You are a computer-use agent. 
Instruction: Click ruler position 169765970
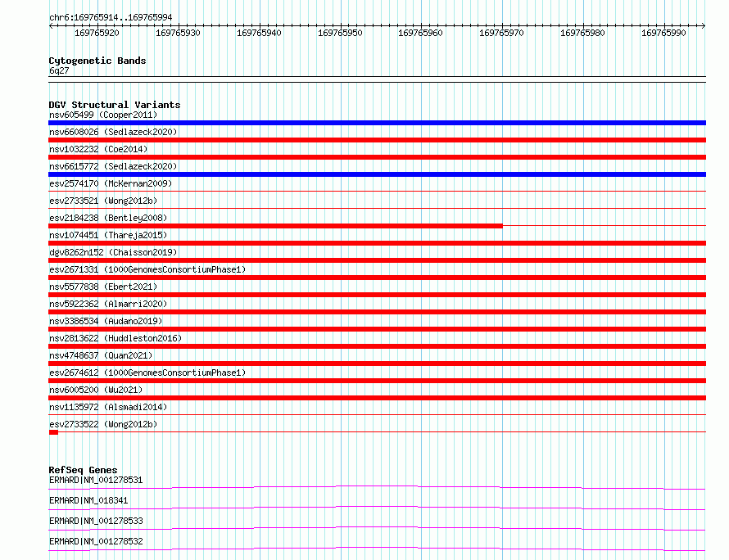tap(501, 33)
